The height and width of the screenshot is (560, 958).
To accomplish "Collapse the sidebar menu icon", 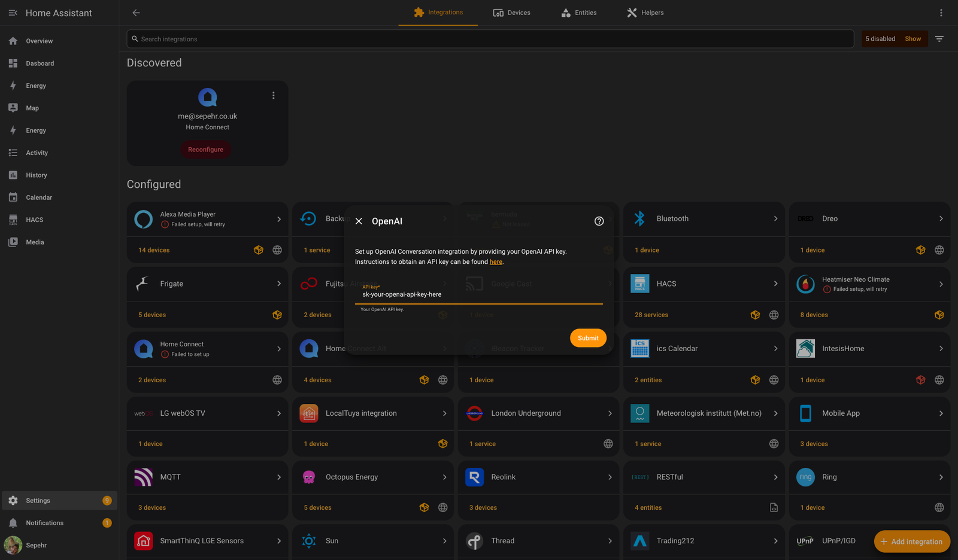I will pos(13,13).
